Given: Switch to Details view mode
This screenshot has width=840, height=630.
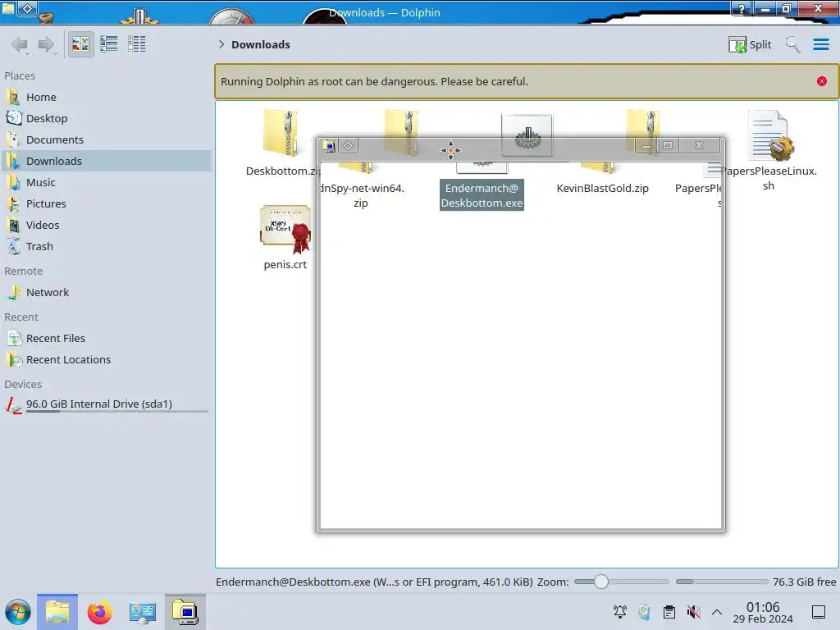Looking at the screenshot, I should coord(137,44).
